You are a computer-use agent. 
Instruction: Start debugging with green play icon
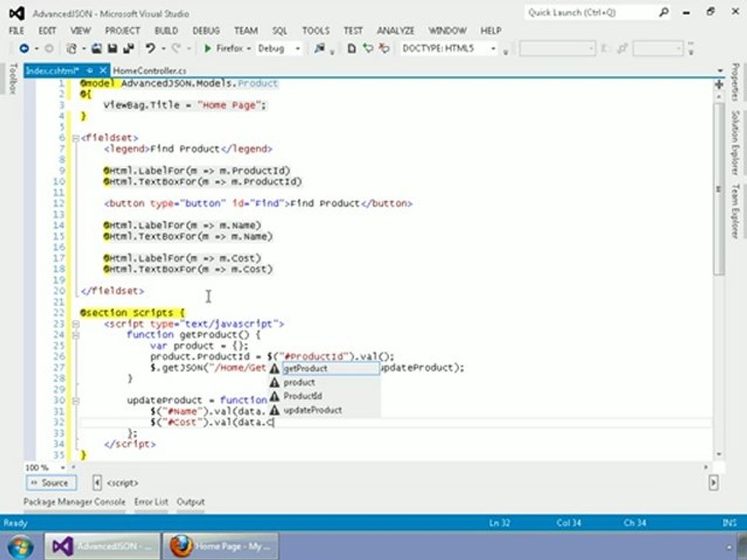tap(208, 48)
